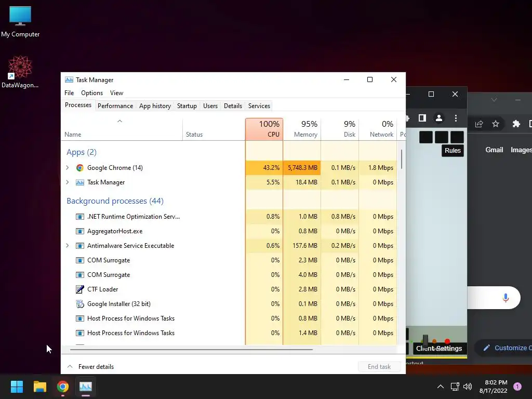
Task: Sort processes by the Network column
Action: [x=378, y=129]
